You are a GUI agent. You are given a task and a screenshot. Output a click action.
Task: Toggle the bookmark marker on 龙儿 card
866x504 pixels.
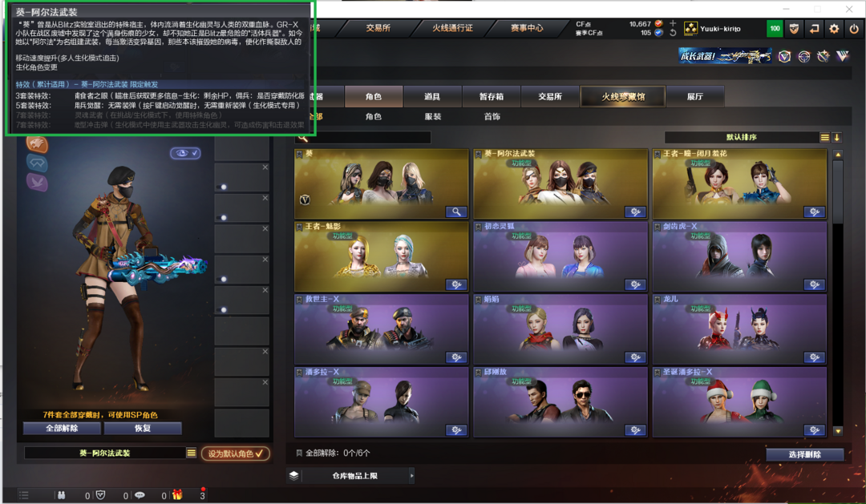coord(658,300)
